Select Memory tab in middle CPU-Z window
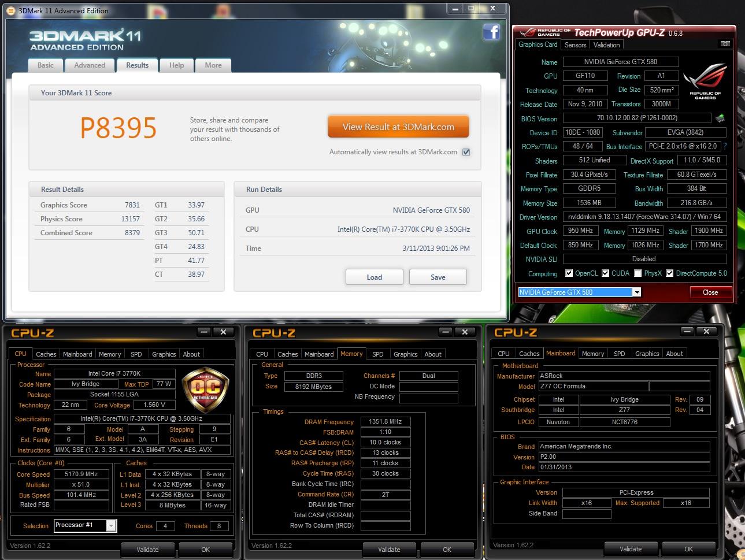 (351, 354)
